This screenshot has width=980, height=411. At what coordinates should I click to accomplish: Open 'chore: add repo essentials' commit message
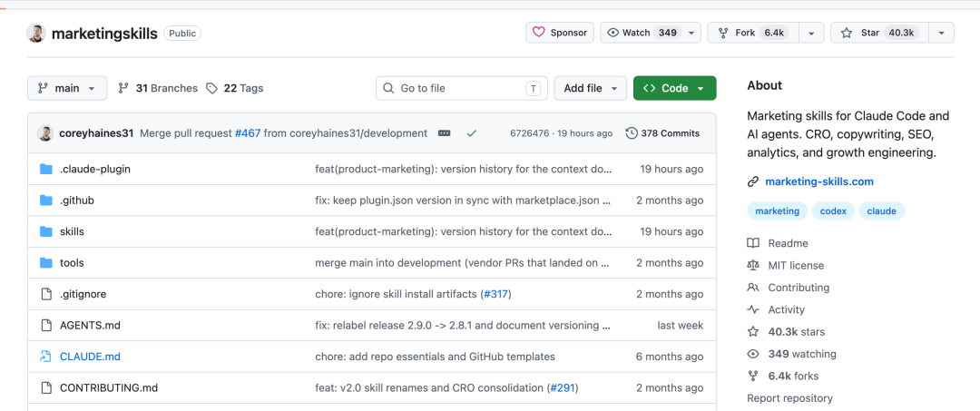click(x=435, y=357)
